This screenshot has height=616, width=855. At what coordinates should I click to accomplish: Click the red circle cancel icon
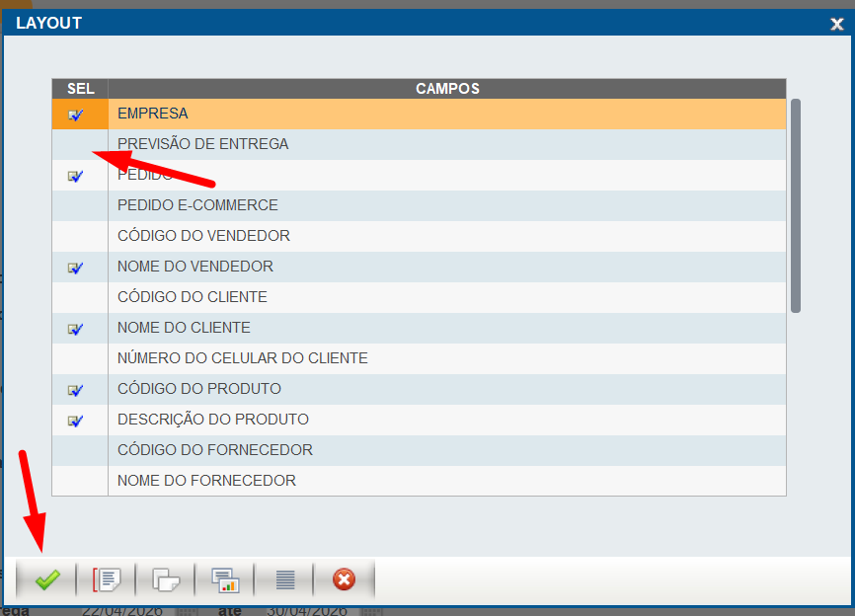click(344, 579)
